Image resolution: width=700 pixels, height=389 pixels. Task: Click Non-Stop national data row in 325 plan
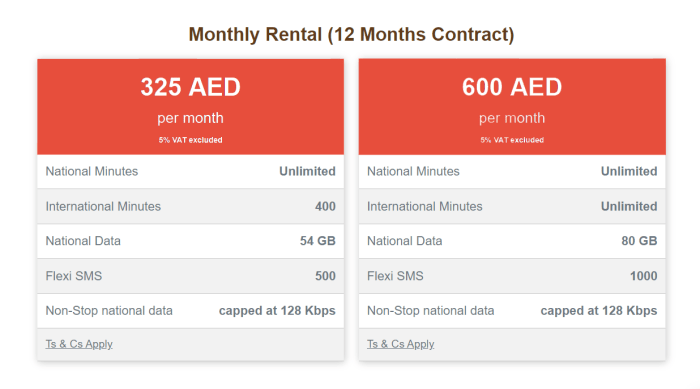(x=191, y=311)
